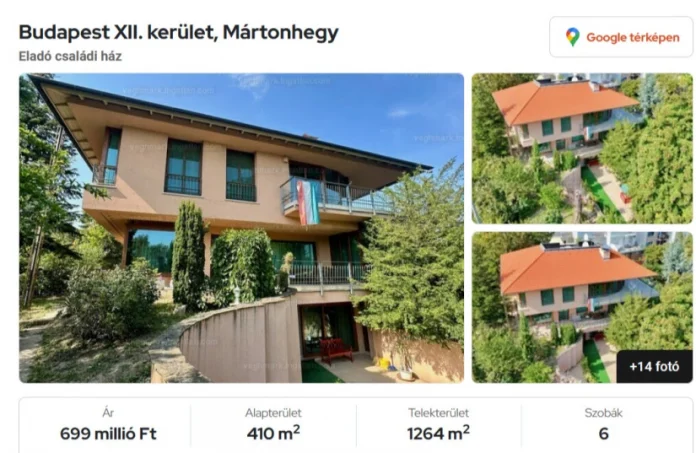The image size is (696, 453).
Task: Select the "Ár" label
Action: [108, 413]
